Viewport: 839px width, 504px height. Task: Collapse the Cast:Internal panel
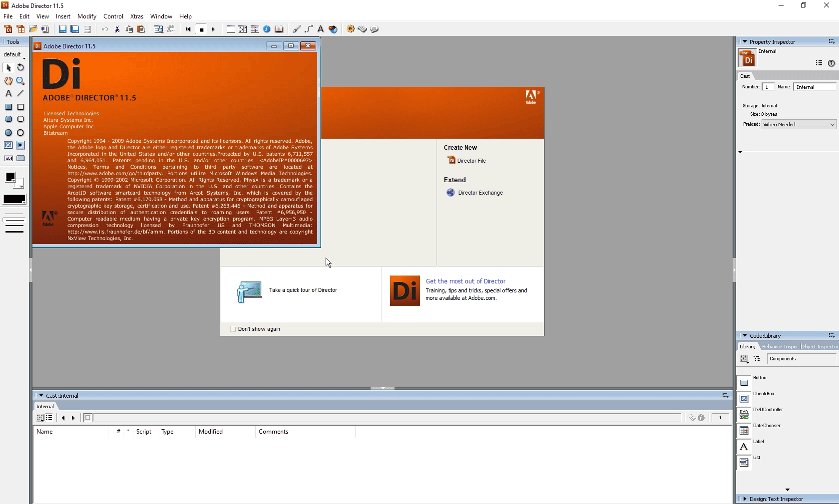[x=41, y=396]
